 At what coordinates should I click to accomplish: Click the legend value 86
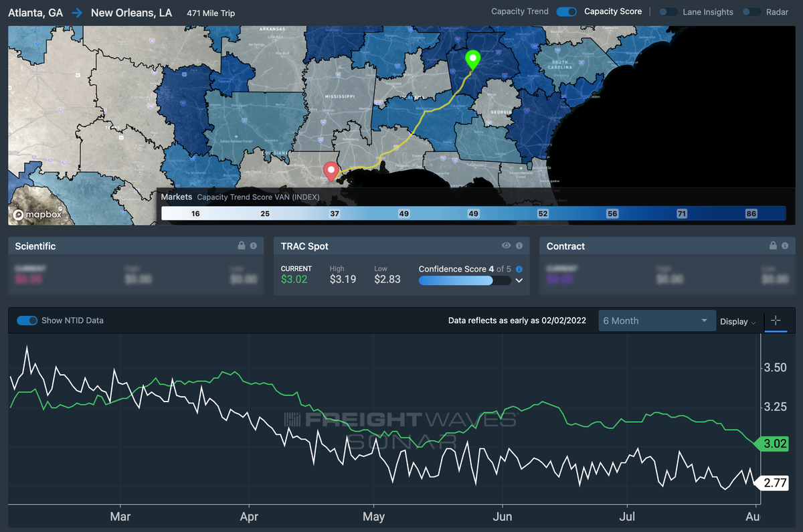point(751,213)
